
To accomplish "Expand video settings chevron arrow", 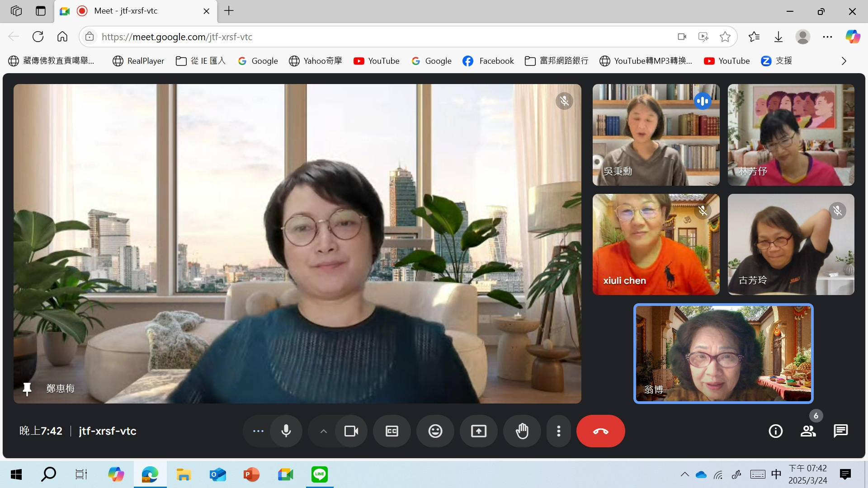I will [323, 431].
